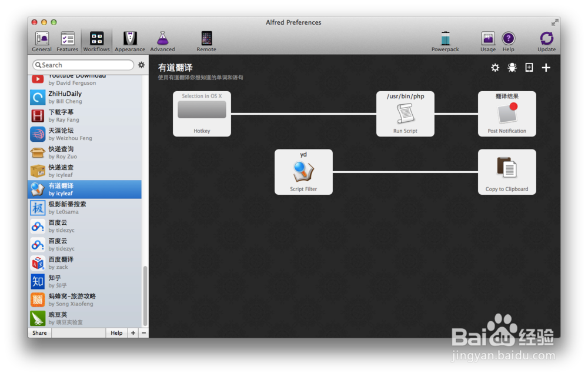Select the Post Notification output object

click(x=507, y=114)
